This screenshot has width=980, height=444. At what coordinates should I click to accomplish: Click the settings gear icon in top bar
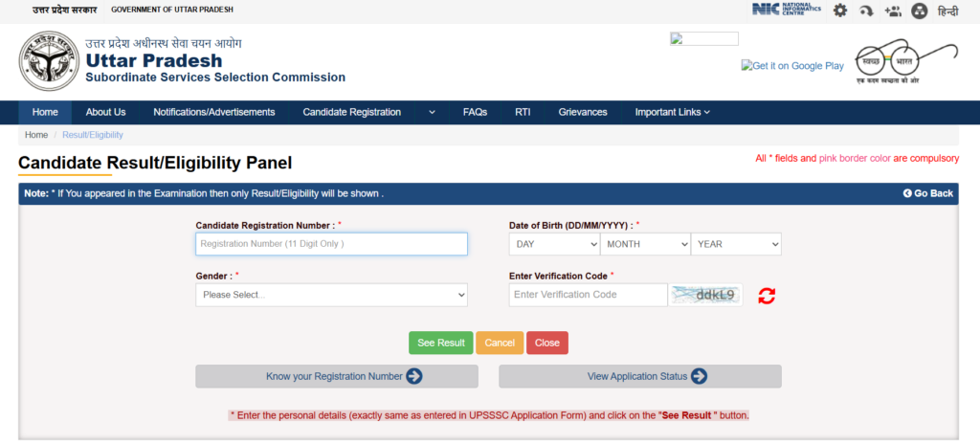840,11
